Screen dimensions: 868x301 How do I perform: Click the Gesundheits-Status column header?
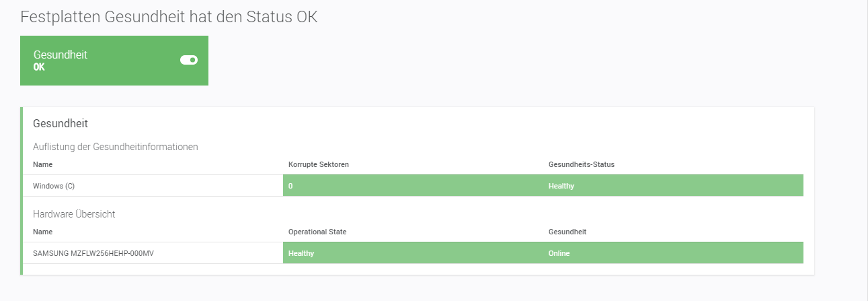pyautogui.click(x=582, y=164)
